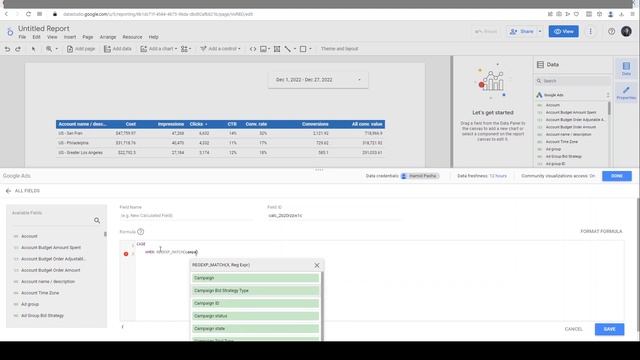The height and width of the screenshot is (360, 640).
Task: Click data freshness 12 hours link
Action: [x=498, y=176]
